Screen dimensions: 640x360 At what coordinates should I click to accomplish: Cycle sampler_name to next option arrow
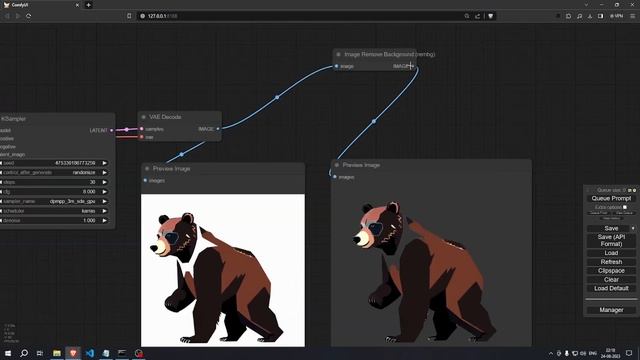pyautogui.click(x=105, y=201)
